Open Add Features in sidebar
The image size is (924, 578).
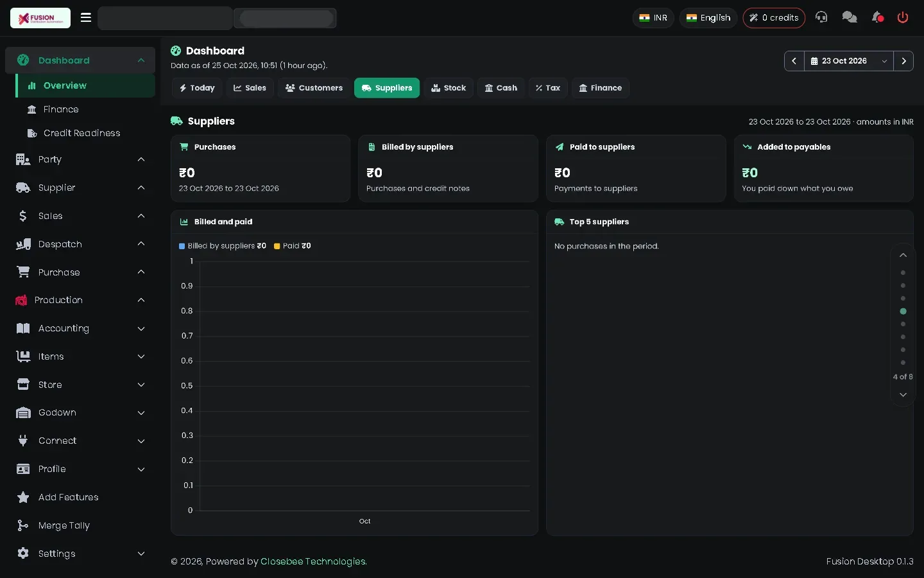click(x=80, y=497)
